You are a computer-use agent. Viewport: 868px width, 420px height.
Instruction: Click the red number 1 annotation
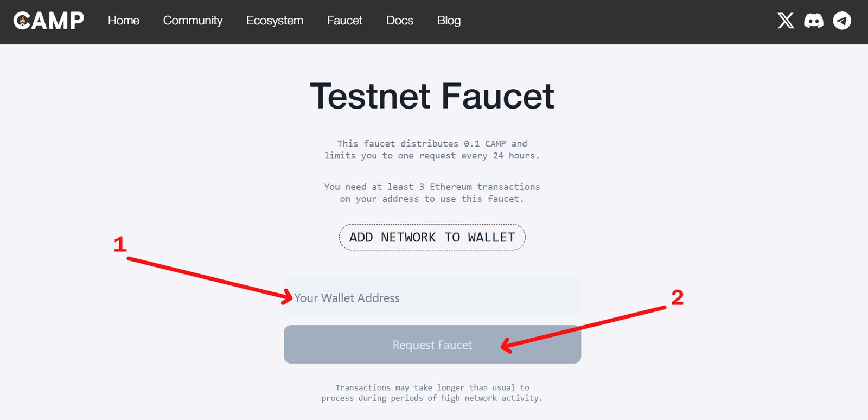120,244
